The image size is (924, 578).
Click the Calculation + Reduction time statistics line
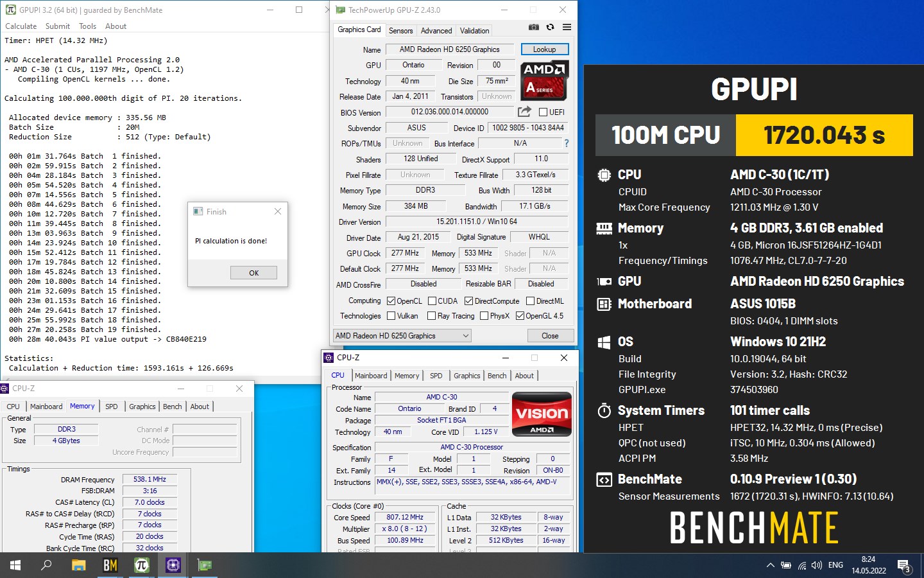[x=121, y=368]
